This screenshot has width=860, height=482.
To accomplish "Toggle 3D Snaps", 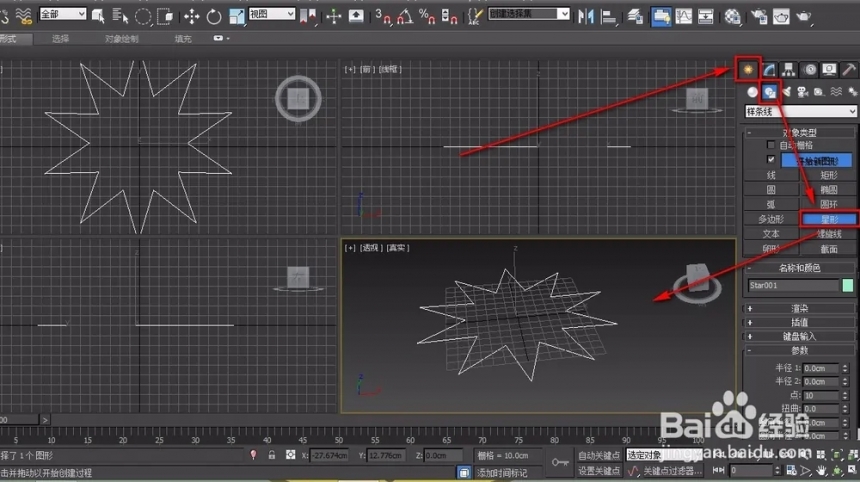I will [x=383, y=16].
